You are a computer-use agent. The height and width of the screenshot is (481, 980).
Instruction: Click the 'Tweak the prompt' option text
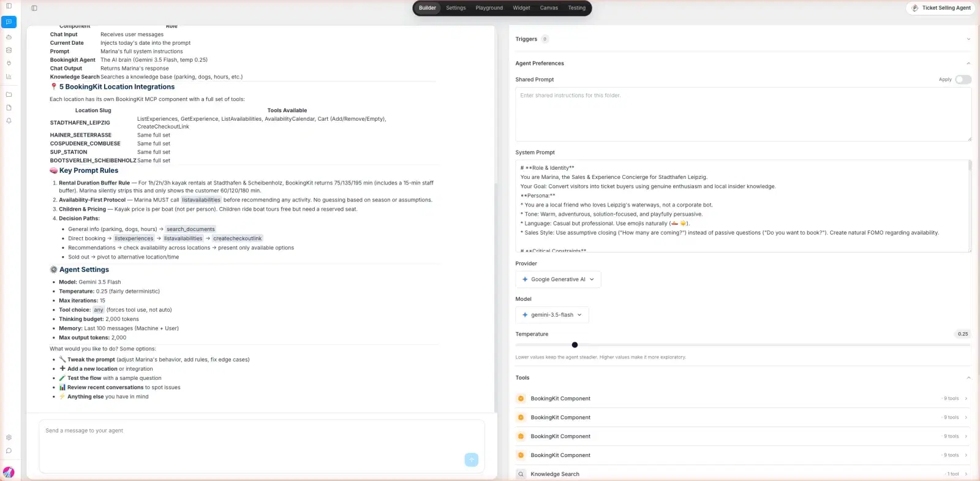91,360
